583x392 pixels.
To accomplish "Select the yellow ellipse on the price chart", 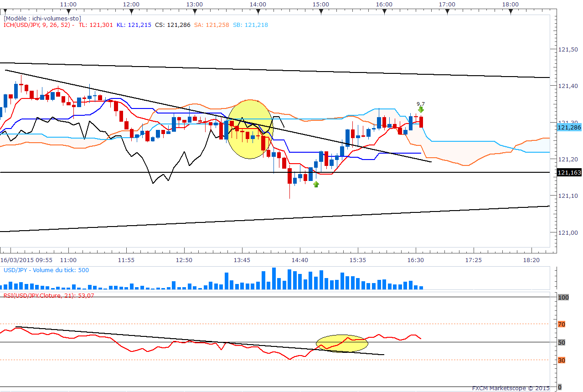I will (250, 129).
